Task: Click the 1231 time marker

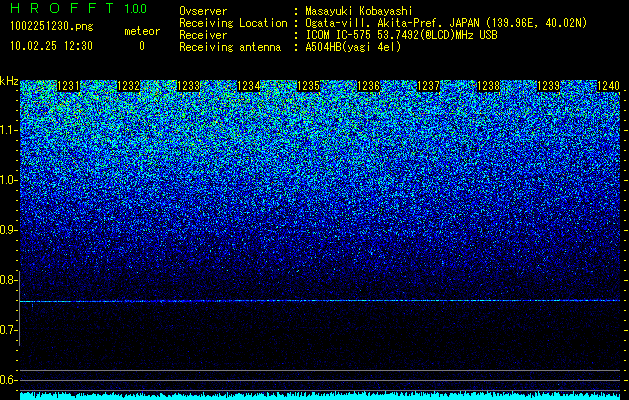Action: 69,86
